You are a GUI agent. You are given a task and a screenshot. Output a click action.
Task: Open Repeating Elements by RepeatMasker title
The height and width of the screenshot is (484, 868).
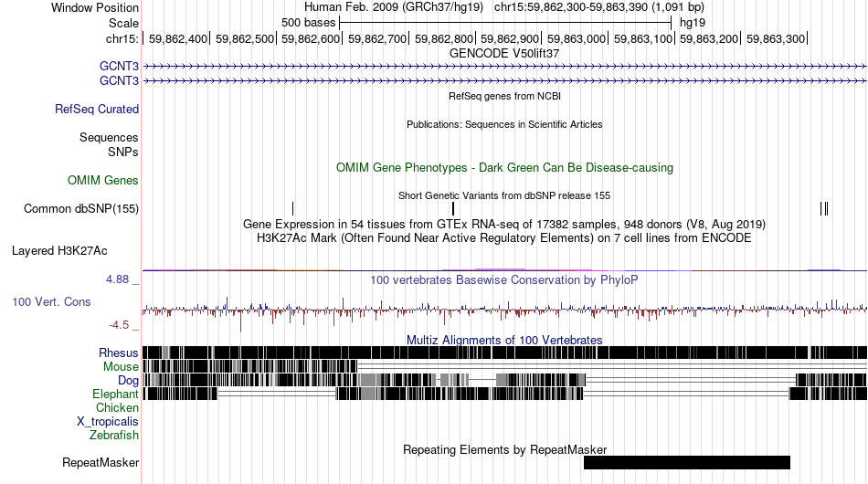click(504, 449)
